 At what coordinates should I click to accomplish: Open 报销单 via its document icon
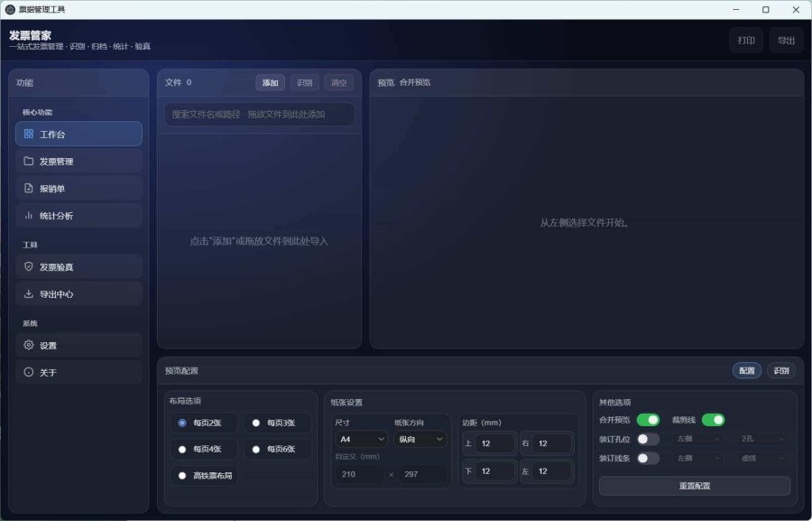(29, 189)
